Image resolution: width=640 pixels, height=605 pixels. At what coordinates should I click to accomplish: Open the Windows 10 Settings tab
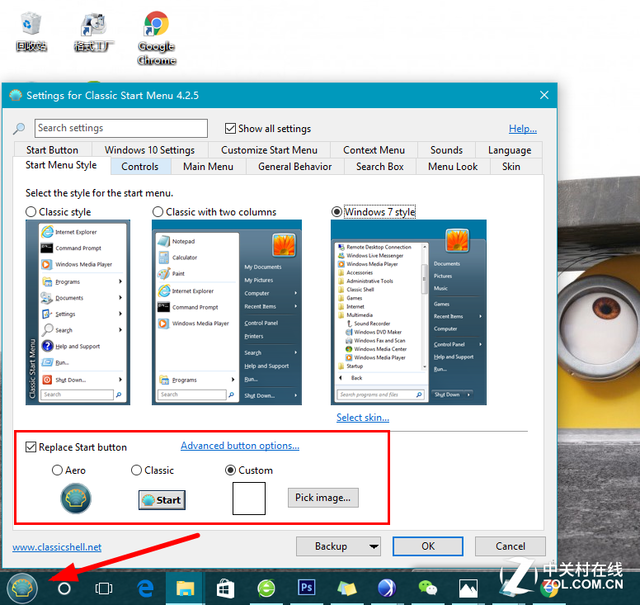tap(150, 150)
